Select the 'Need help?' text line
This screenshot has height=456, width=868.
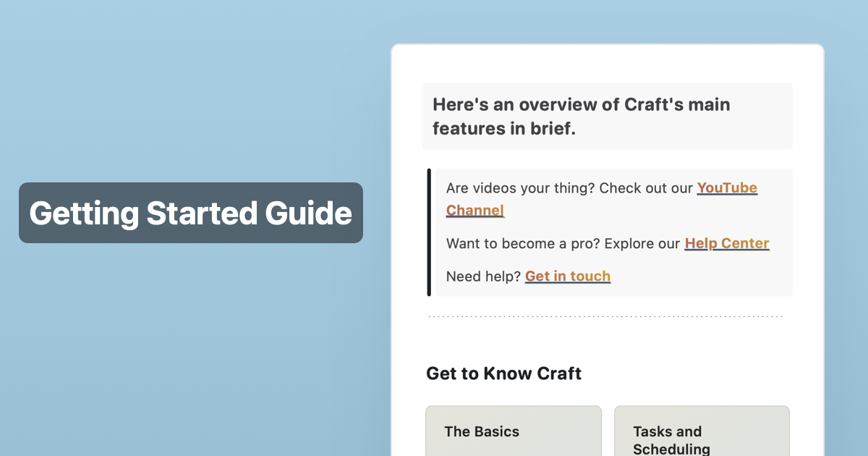click(x=482, y=276)
